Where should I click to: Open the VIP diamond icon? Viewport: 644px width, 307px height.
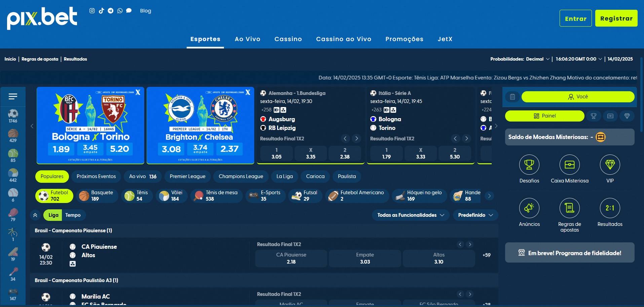[610, 165]
